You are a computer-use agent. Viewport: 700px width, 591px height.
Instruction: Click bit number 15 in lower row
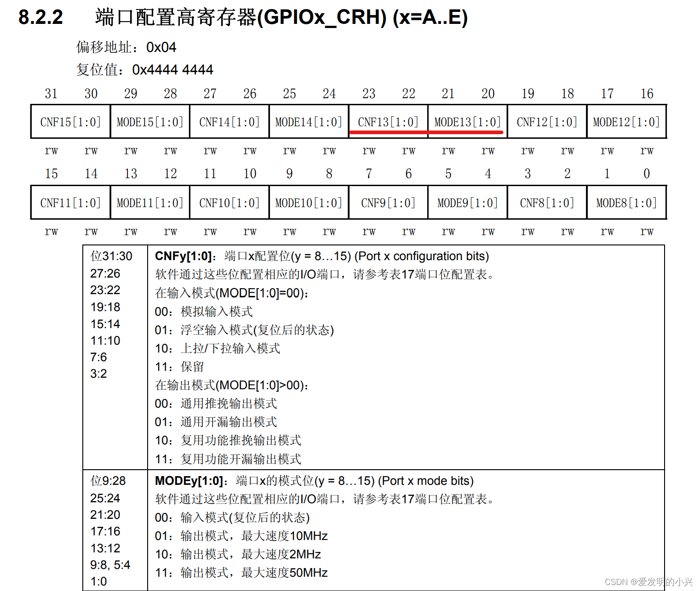click(51, 174)
